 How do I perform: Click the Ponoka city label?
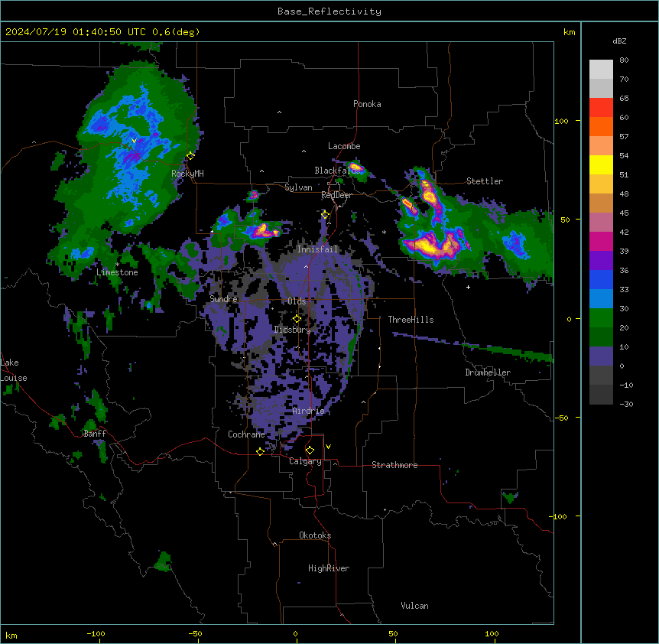367,104
